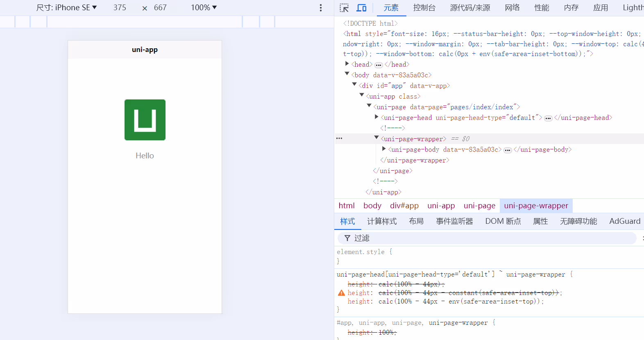
Task: Click the Hello text in the preview
Action: [x=145, y=155]
